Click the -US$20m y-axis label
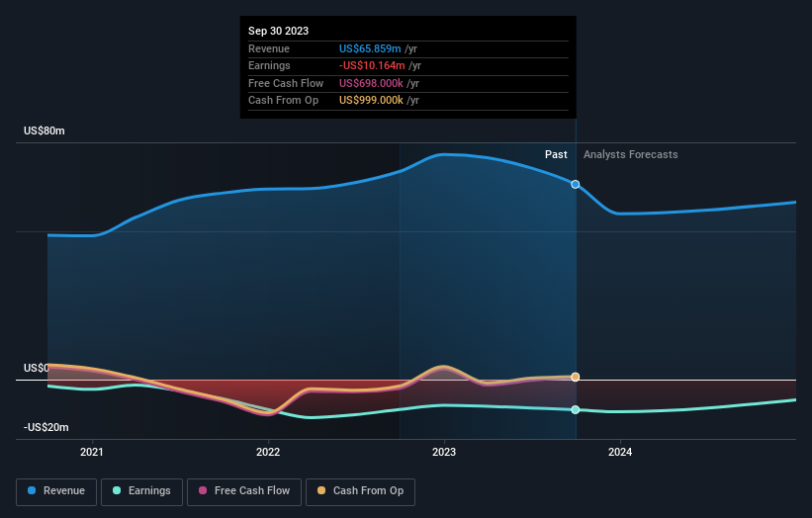 [45, 427]
